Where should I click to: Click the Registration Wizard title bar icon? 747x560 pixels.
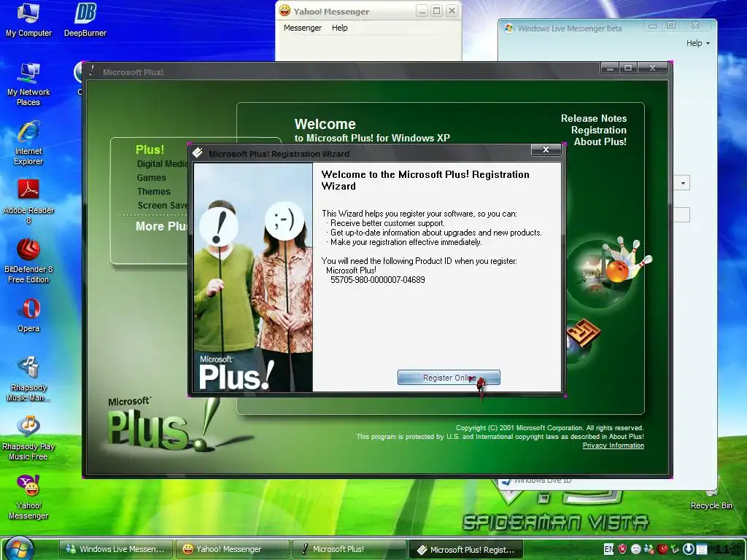(x=197, y=152)
